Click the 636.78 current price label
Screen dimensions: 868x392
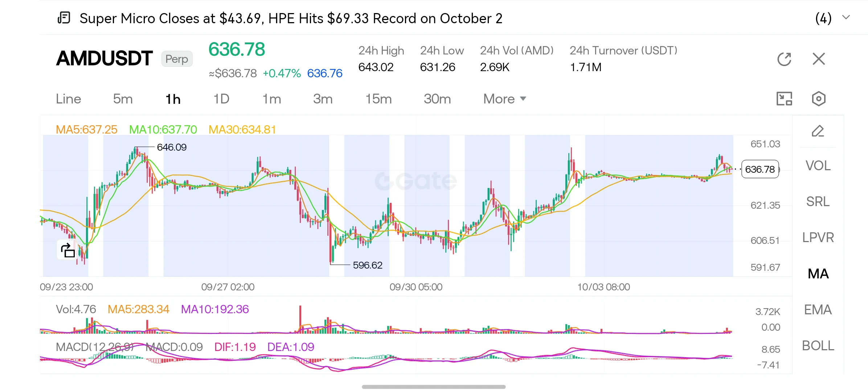(237, 49)
